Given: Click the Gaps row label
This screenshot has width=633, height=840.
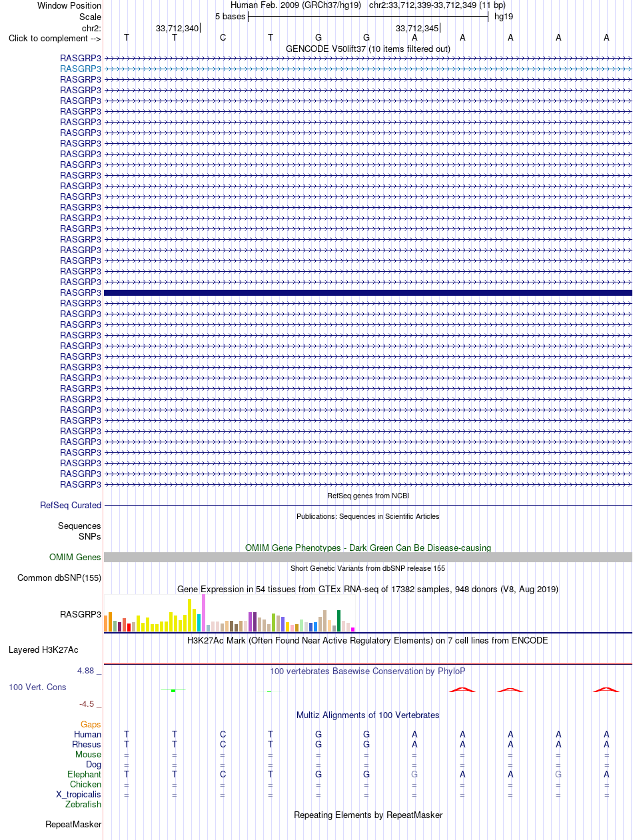Looking at the screenshot, I should (91, 724).
